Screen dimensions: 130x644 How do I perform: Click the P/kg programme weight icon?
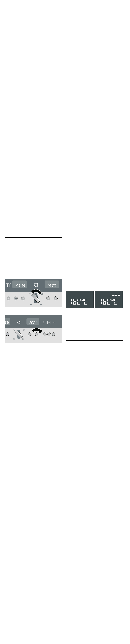pos(45,323)
